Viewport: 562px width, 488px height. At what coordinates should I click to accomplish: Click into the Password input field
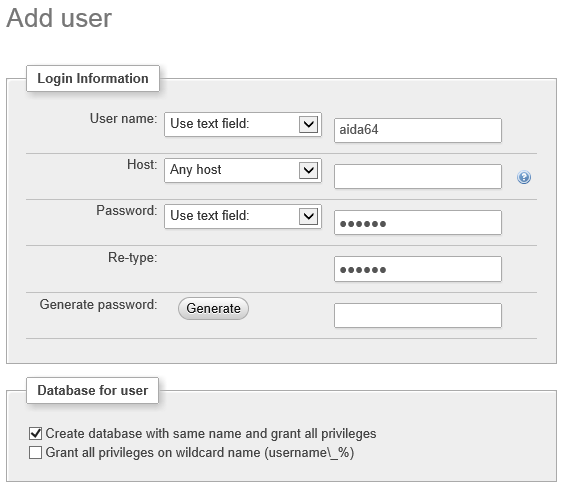tap(418, 222)
